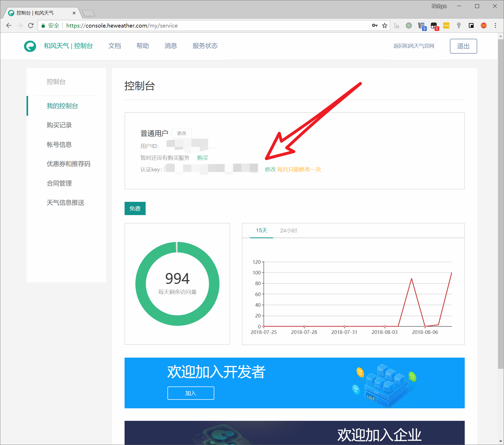Image resolution: width=504 pixels, height=445 pixels.
Task: Click the scrollbar up arrow
Action: point(501,36)
